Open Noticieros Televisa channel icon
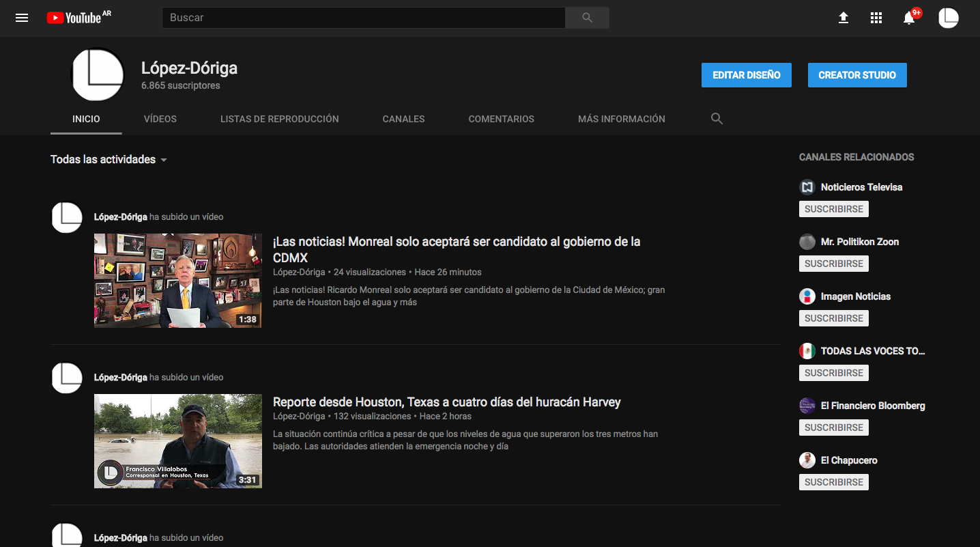Image resolution: width=980 pixels, height=547 pixels. (x=807, y=187)
